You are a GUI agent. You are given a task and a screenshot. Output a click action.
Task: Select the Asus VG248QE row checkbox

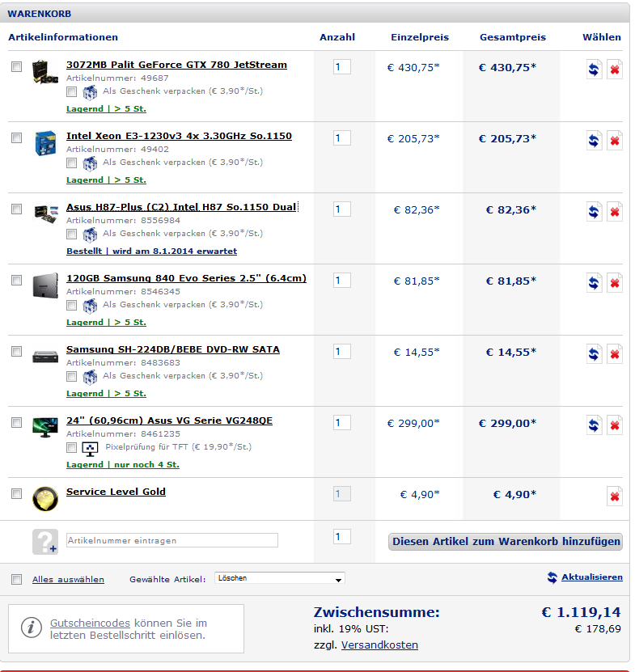coord(16,422)
